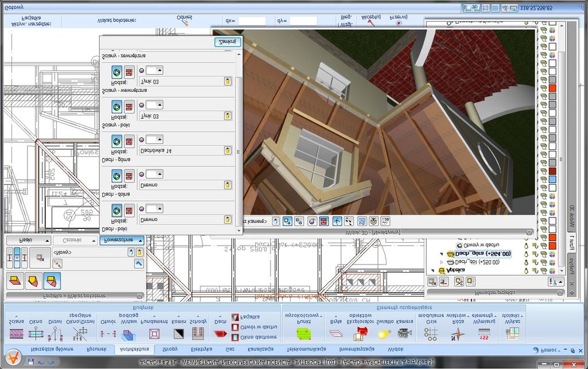Choose the Komin chimney tool
588x369 pixels.
[x=179, y=328]
